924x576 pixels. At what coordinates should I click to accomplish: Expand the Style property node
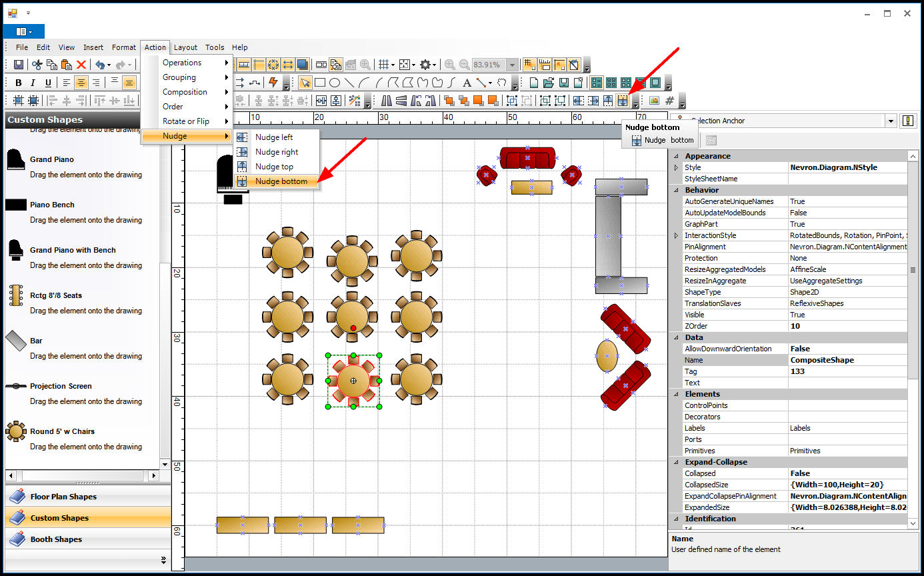coord(676,167)
